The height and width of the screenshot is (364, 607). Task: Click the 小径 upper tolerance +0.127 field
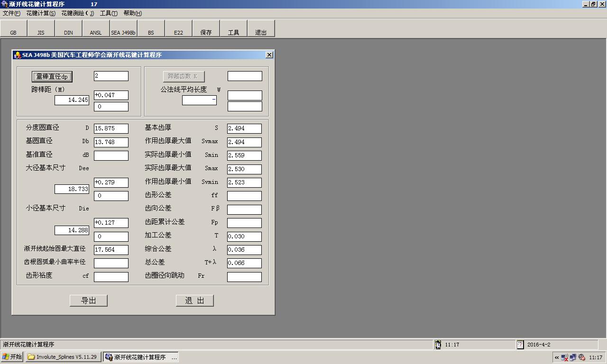click(x=111, y=223)
